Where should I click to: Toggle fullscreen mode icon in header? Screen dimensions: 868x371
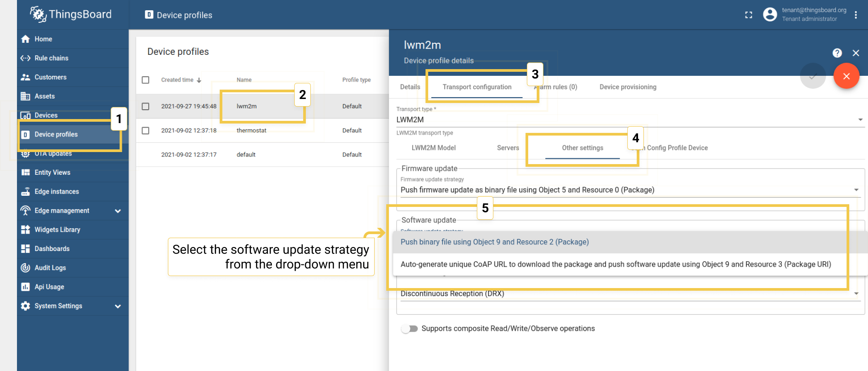(x=748, y=15)
